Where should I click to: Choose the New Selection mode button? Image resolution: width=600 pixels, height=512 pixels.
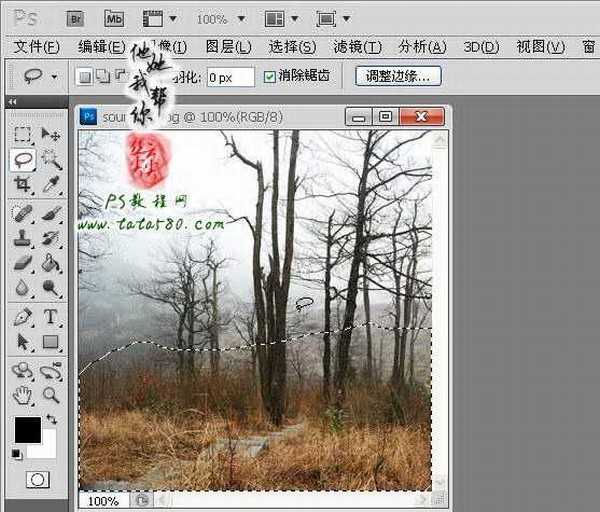[85, 77]
